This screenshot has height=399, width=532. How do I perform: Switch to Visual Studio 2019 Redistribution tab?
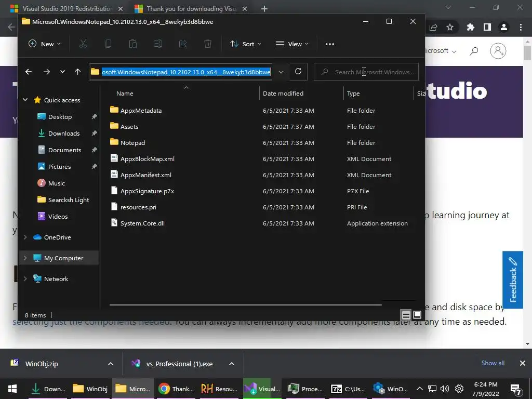67,8
